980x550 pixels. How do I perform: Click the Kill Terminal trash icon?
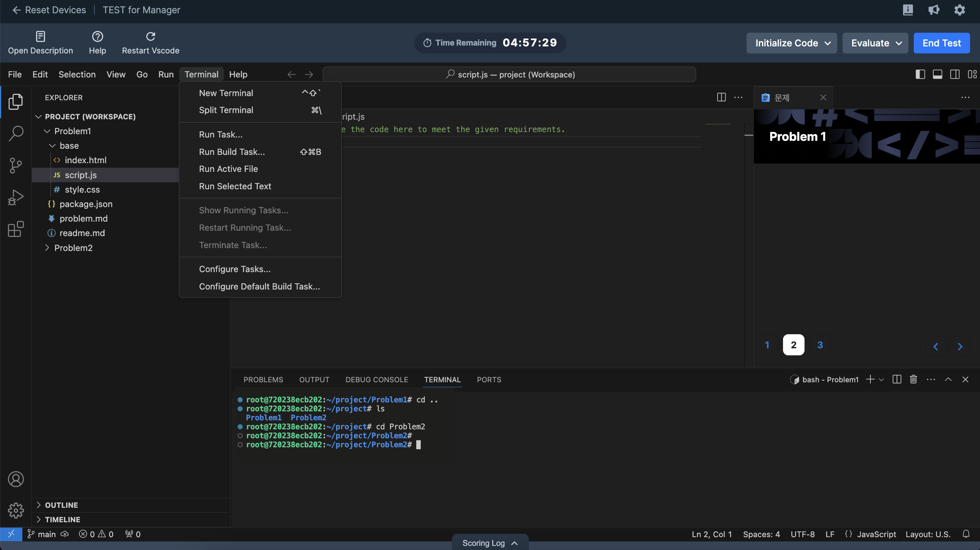click(x=913, y=379)
